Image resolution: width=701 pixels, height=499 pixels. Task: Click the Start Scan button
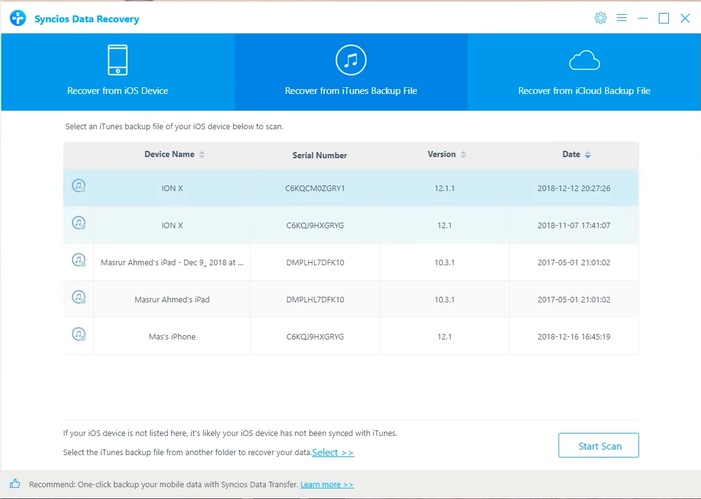[x=598, y=445]
